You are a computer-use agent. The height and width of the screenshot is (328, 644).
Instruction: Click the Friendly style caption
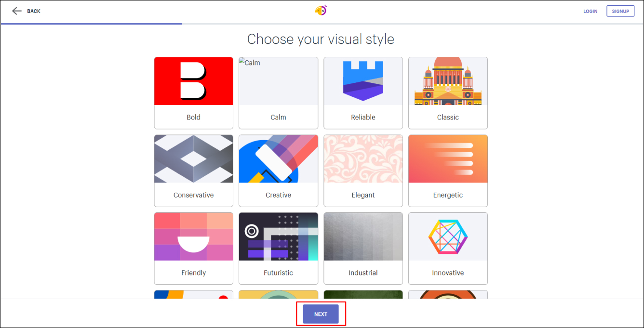pyautogui.click(x=194, y=273)
